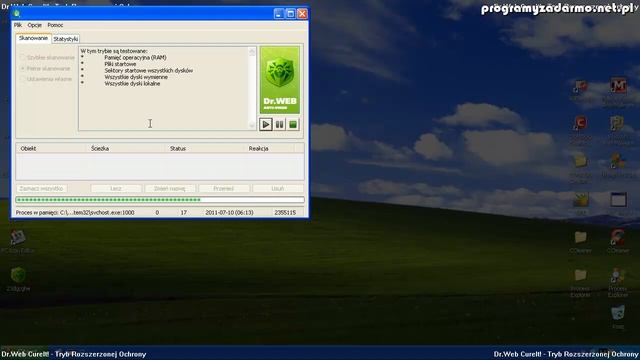Click the Zaznacz wszystko button
Screen dimensions: 640x360
(41, 189)
